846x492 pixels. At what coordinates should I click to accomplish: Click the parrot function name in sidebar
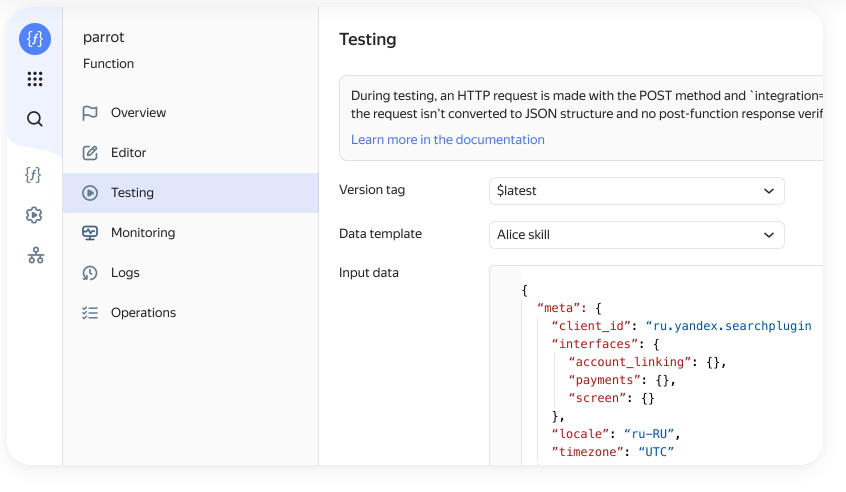point(104,37)
